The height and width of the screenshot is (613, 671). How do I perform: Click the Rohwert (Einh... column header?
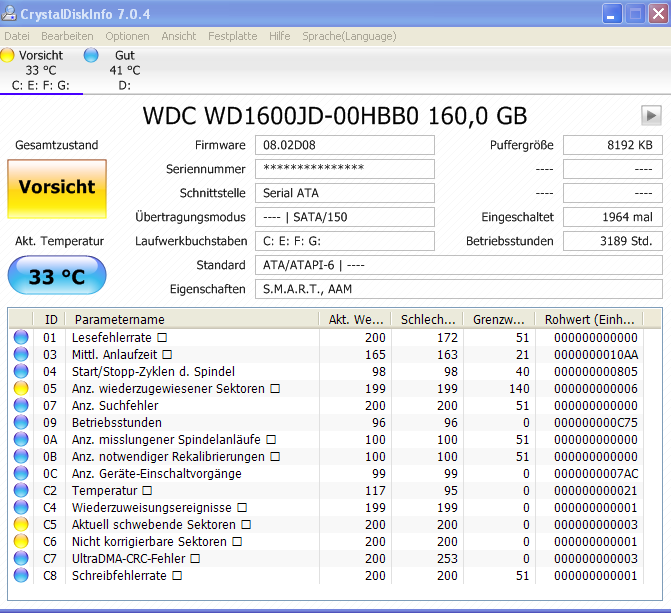[x=589, y=319]
